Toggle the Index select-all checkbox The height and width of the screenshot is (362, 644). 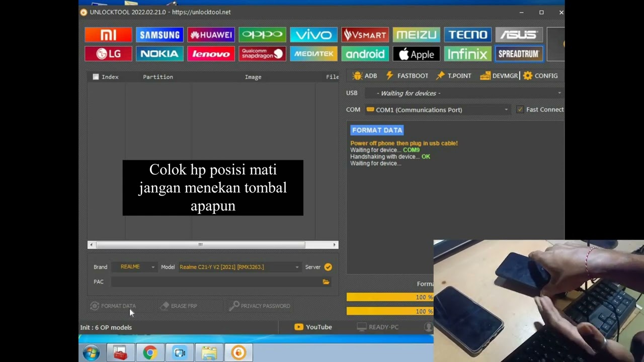[x=96, y=77]
